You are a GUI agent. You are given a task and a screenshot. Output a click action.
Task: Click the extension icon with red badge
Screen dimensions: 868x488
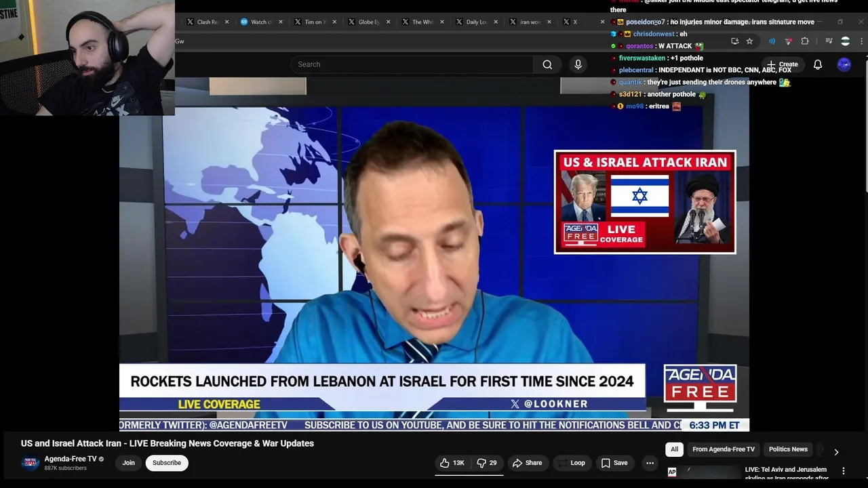[x=788, y=41]
